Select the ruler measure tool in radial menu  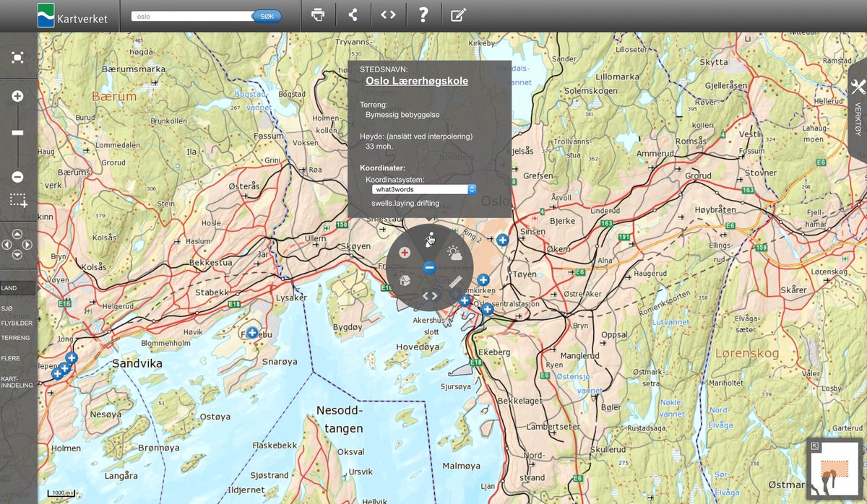coord(456,282)
